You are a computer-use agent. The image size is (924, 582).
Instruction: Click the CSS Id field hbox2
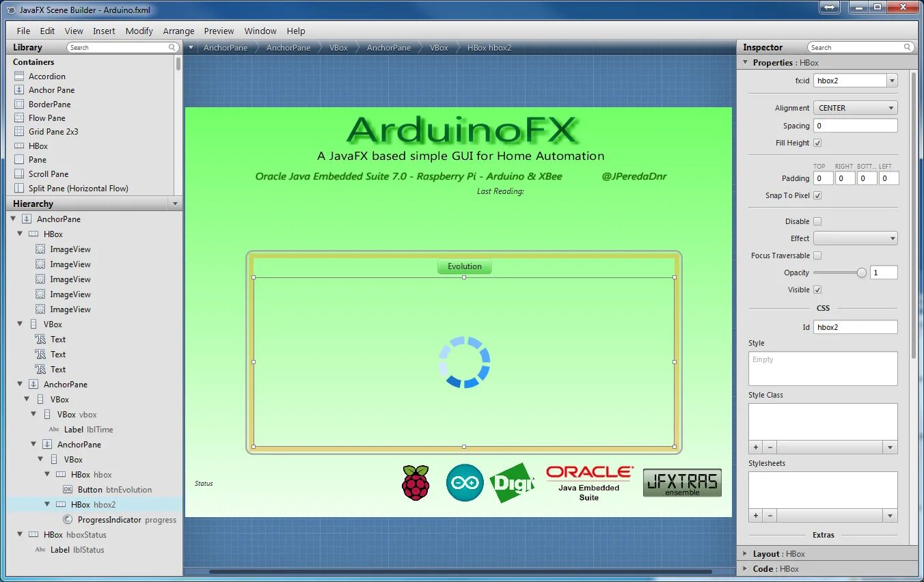(855, 327)
